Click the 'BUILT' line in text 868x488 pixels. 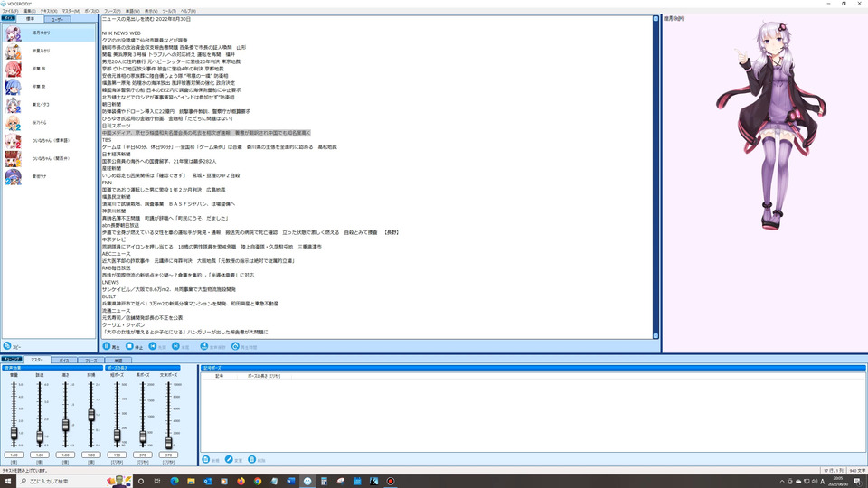pos(109,296)
